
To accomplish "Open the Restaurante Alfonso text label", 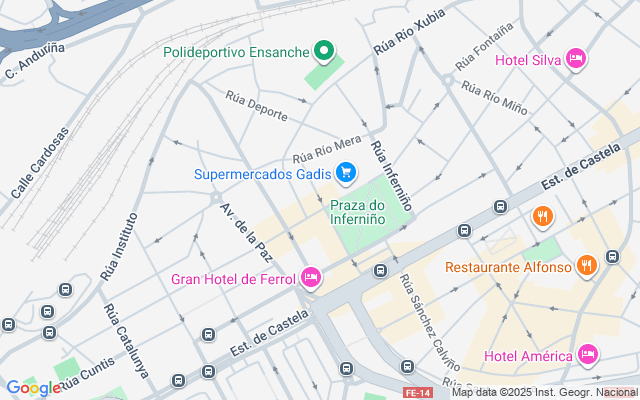I will click(x=508, y=267).
